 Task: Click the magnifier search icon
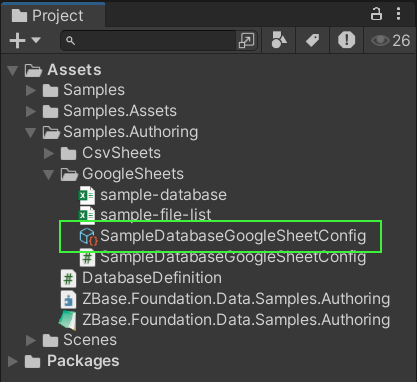coord(70,41)
